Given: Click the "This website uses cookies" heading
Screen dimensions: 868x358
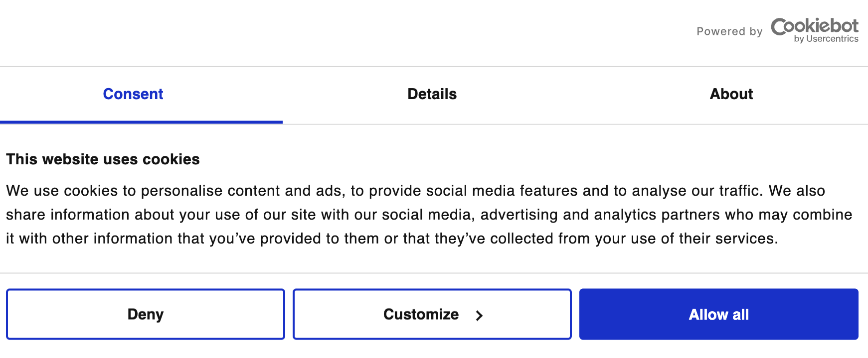Looking at the screenshot, I should coord(103,159).
